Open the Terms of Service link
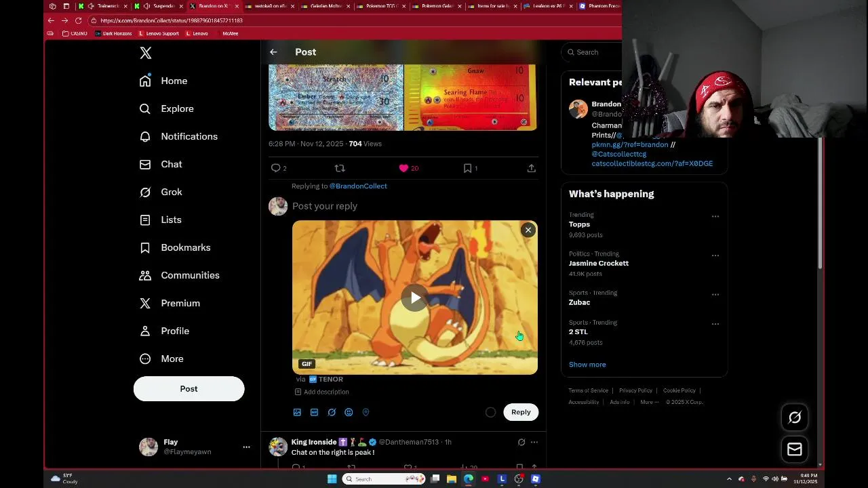Screen dimensions: 868x488 click(x=588, y=390)
